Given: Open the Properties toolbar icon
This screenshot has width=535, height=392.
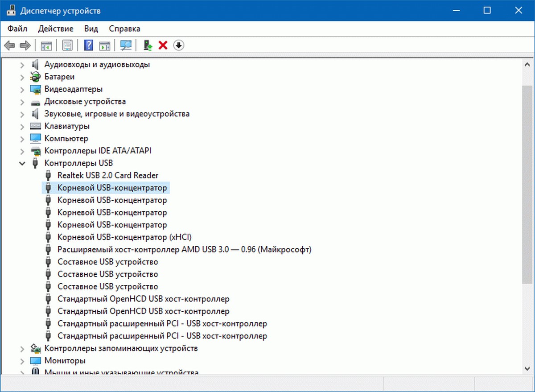Looking at the screenshot, I should [x=67, y=45].
